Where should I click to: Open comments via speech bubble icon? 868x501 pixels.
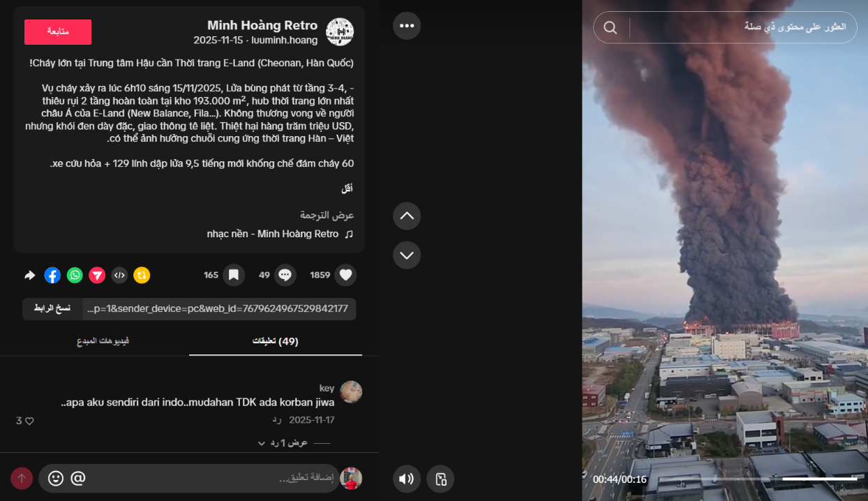(285, 275)
